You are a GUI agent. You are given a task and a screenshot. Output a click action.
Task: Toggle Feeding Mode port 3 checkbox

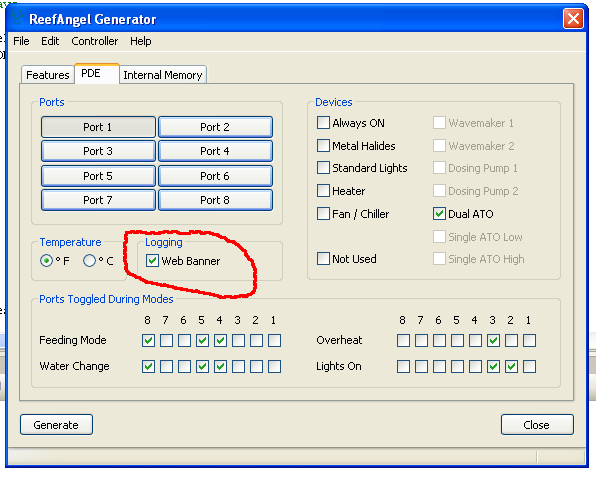[238, 341]
